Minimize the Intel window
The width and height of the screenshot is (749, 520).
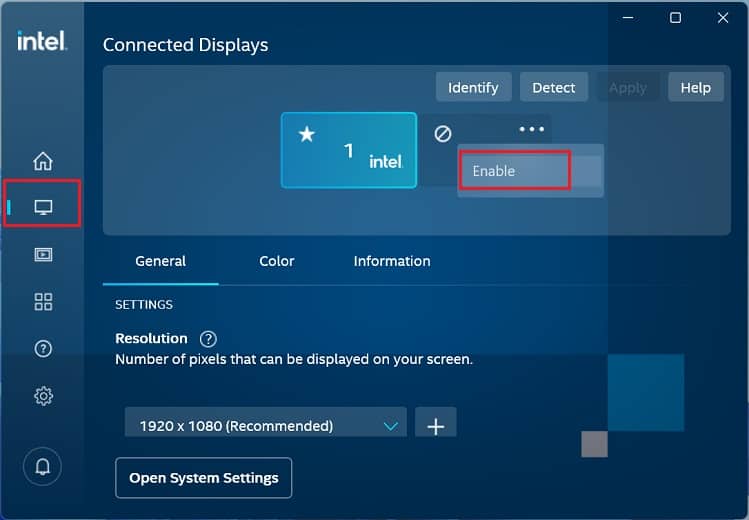pyautogui.click(x=628, y=18)
